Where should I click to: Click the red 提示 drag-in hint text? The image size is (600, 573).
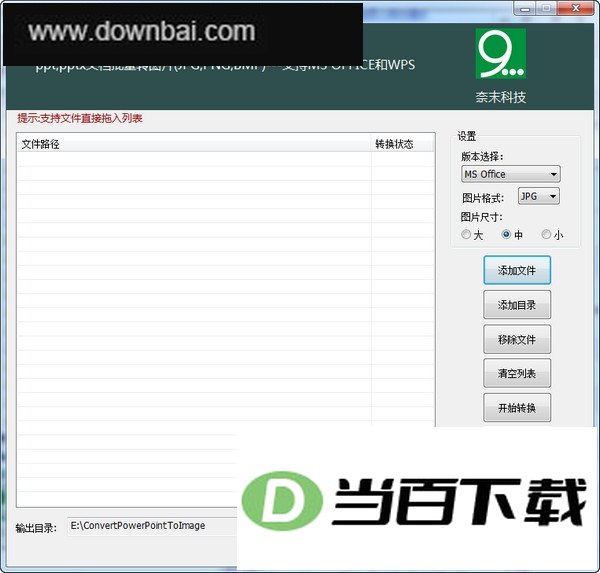pyautogui.click(x=80, y=118)
